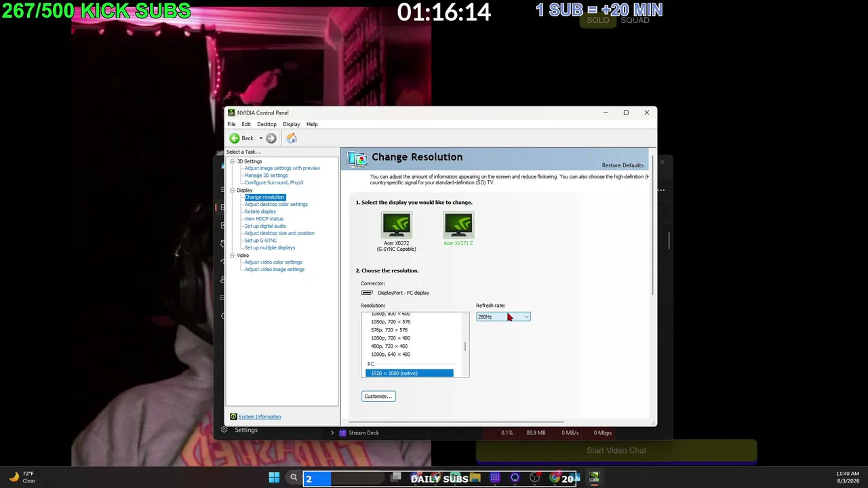Image resolution: width=868 pixels, height=488 pixels.
Task: Select the Acer XV271 Z monitor icon
Action: 458,225
